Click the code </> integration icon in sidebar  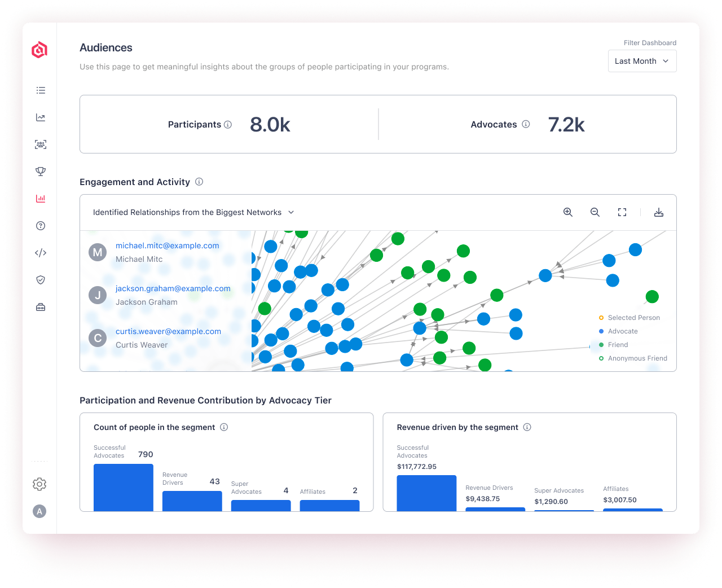point(40,252)
